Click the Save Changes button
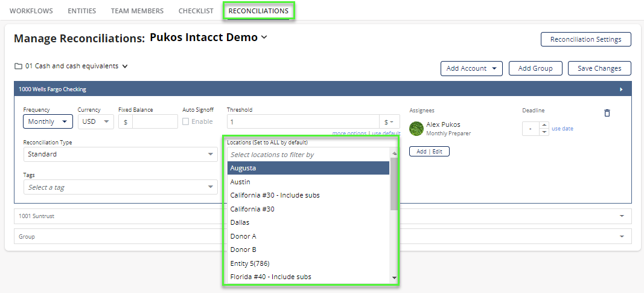This screenshot has height=293, width=644. pyautogui.click(x=600, y=69)
